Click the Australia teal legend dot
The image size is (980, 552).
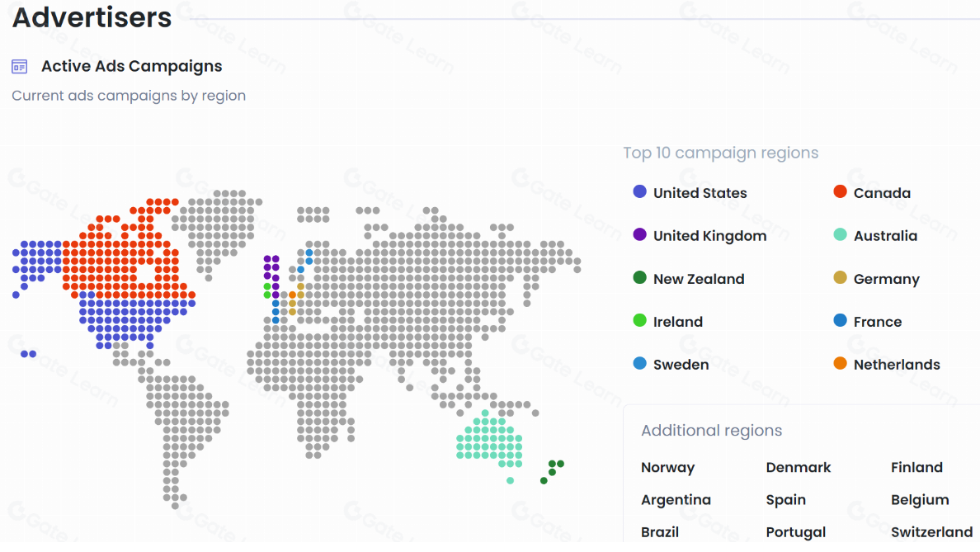coord(840,235)
